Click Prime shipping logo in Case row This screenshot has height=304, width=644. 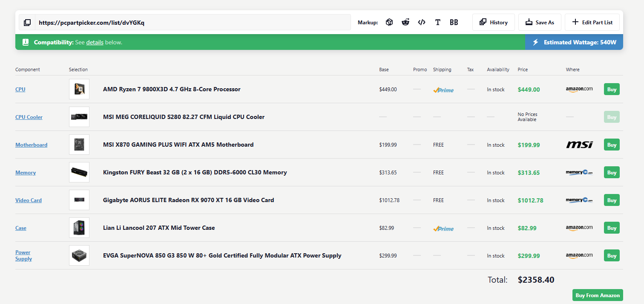pos(443,229)
